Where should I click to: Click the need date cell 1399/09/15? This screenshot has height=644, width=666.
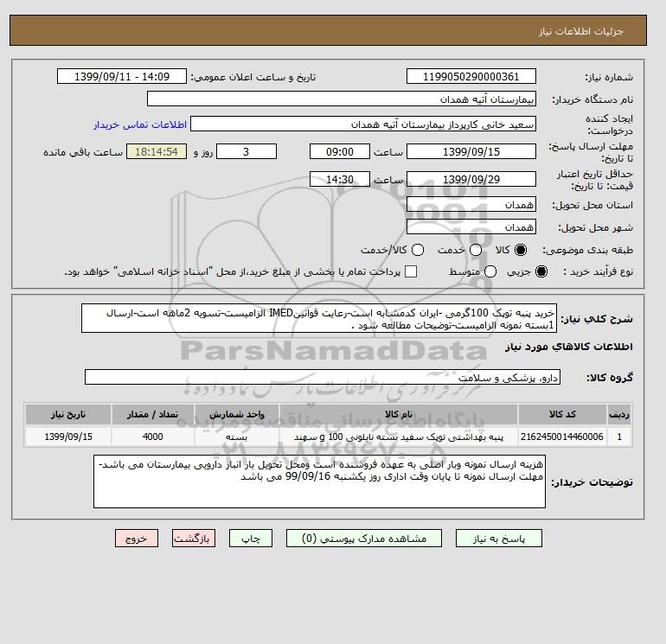coord(68,437)
